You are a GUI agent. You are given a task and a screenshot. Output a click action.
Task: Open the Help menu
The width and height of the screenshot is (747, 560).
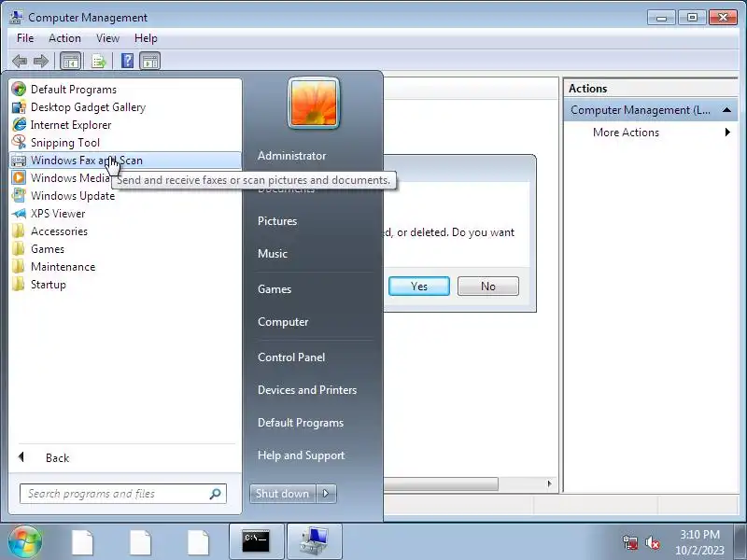(146, 38)
